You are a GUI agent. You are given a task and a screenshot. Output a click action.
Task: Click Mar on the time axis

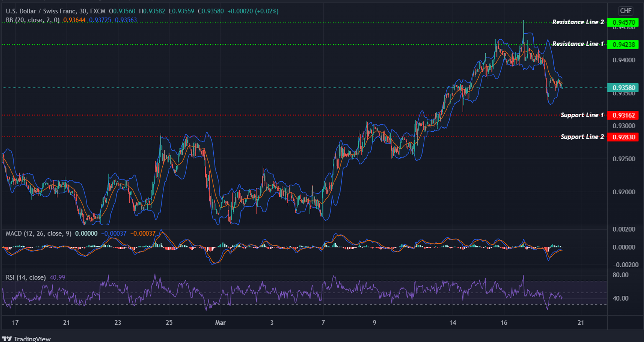(220, 323)
